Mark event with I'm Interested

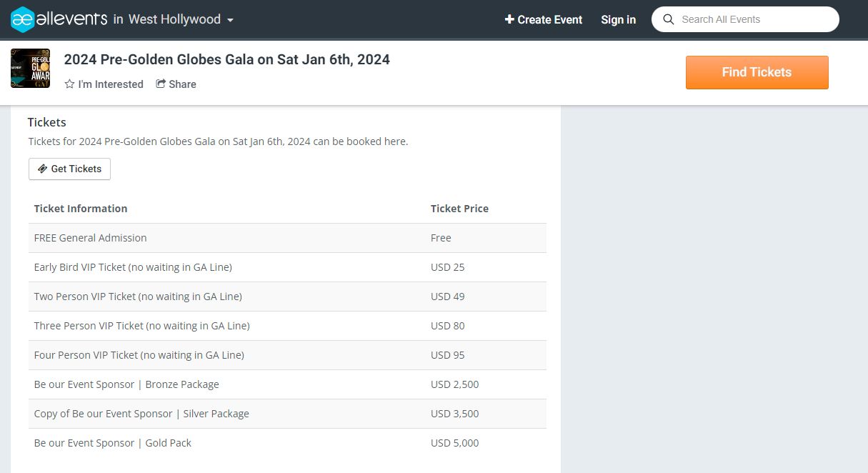[110, 84]
